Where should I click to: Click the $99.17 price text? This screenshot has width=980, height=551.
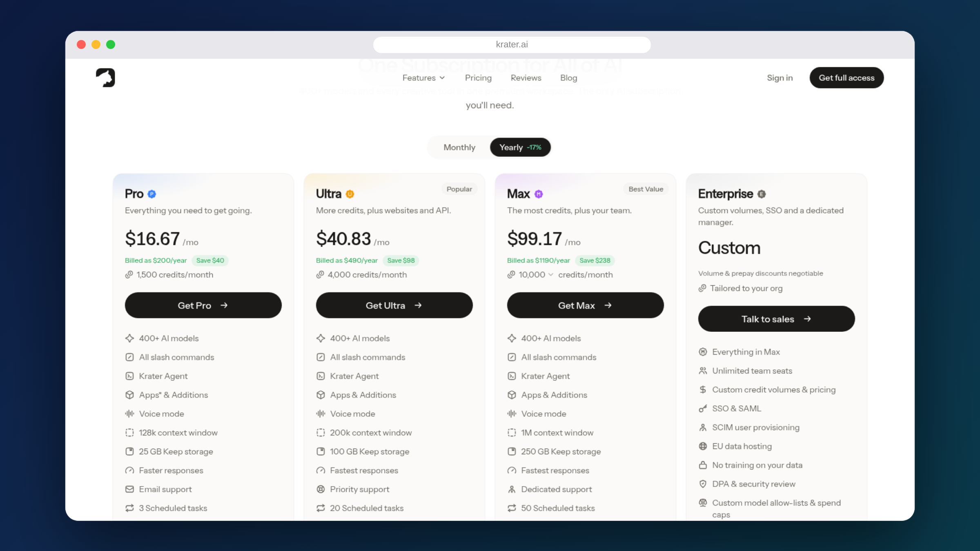(535, 239)
